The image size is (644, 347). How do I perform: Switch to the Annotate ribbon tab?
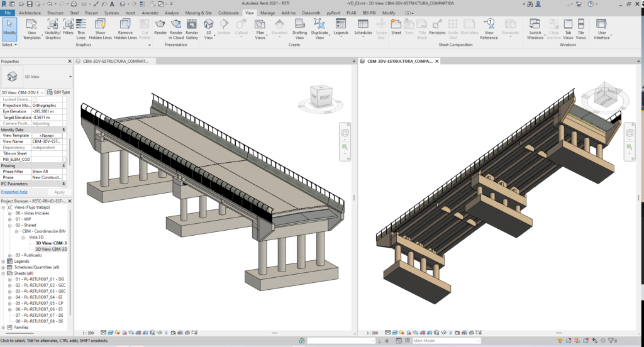[x=150, y=13]
